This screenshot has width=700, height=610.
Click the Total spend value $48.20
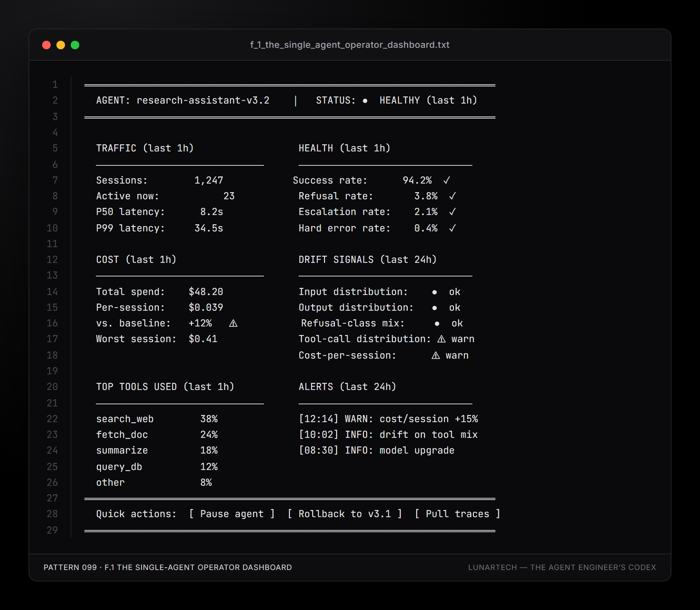(x=206, y=292)
